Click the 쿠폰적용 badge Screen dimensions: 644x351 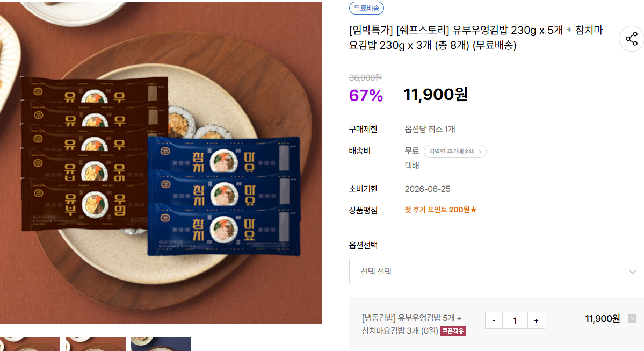(453, 331)
